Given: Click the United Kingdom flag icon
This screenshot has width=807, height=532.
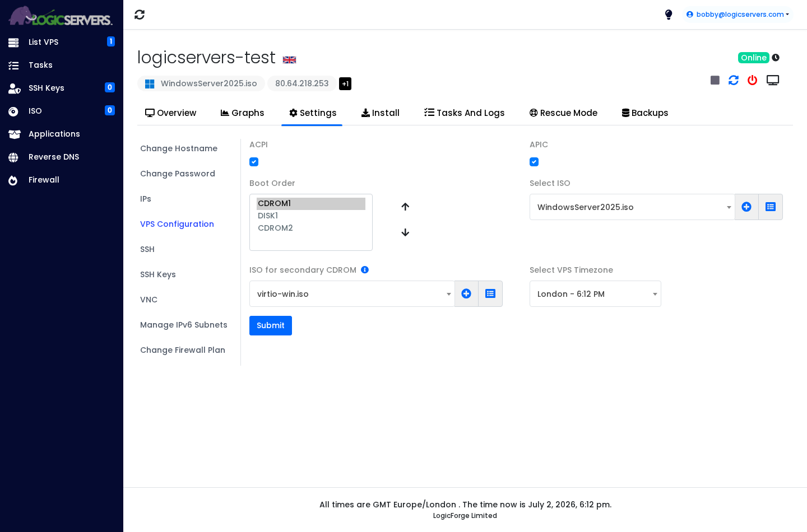Looking at the screenshot, I should point(289,60).
